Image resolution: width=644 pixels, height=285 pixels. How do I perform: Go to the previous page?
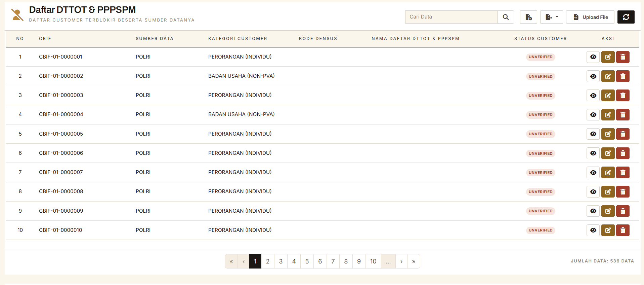244,261
